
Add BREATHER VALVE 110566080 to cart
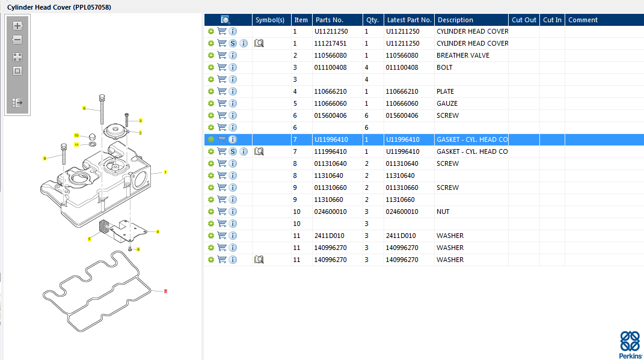click(x=222, y=55)
